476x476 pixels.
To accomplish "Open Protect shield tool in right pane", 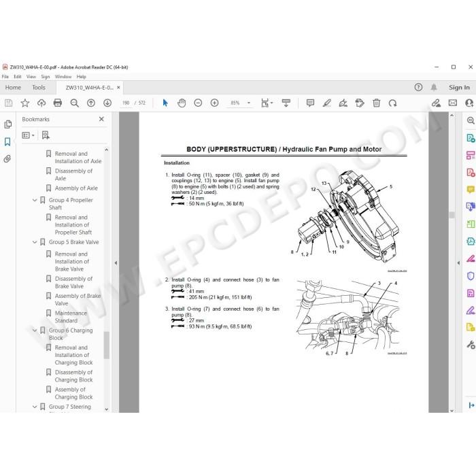I will point(471,276).
